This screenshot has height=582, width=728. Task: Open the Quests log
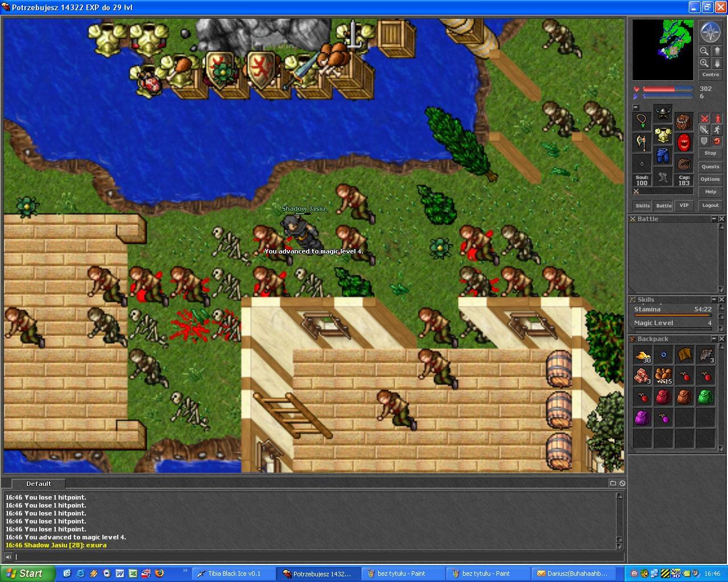tap(710, 167)
